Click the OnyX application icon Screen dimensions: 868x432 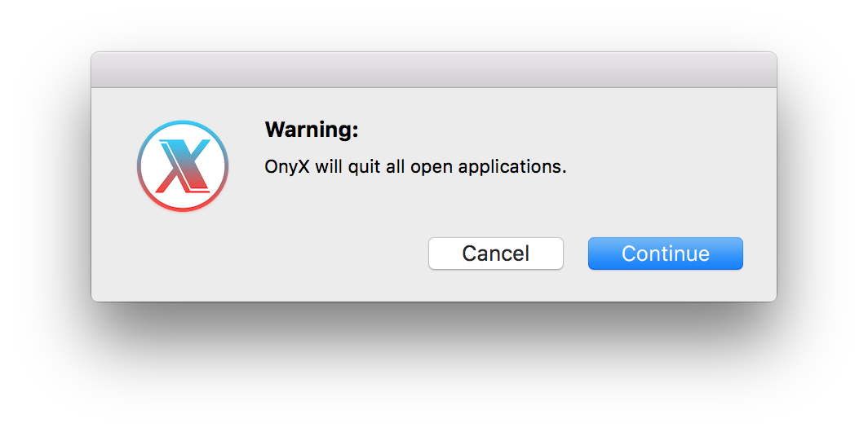(183, 166)
